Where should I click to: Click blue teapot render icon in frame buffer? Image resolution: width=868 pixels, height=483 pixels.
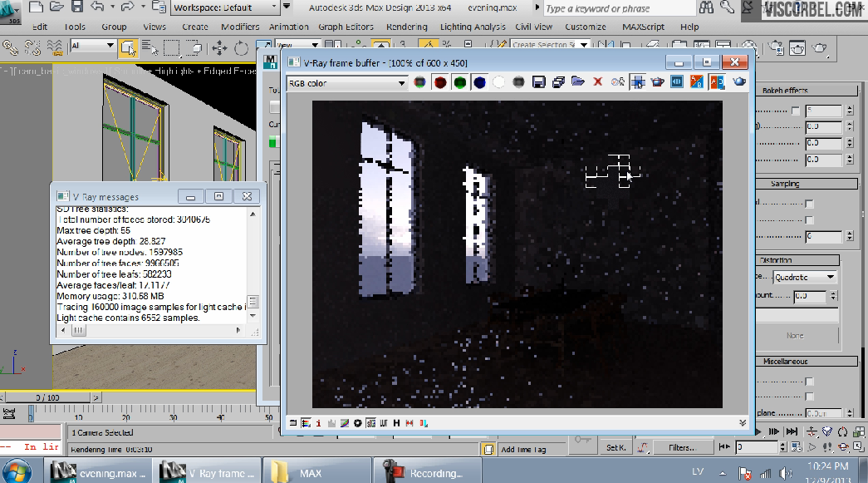pos(739,82)
